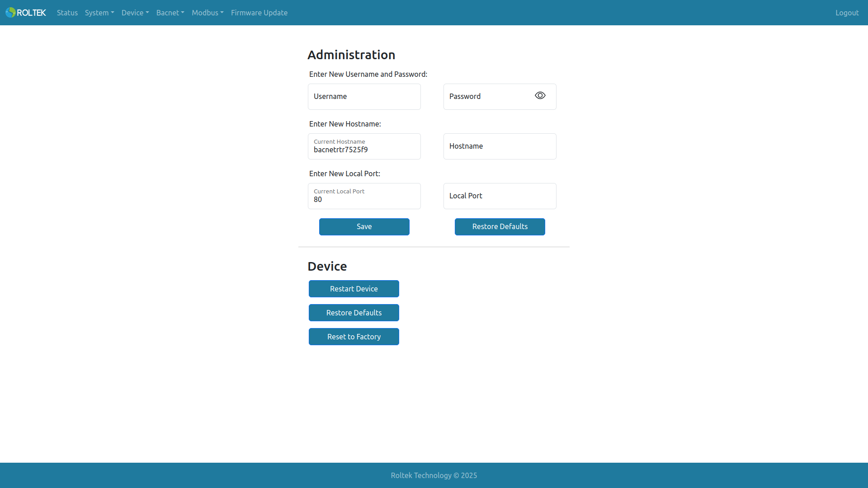
Task: Click 'Enter New Username and Password:' label
Action: point(368,74)
